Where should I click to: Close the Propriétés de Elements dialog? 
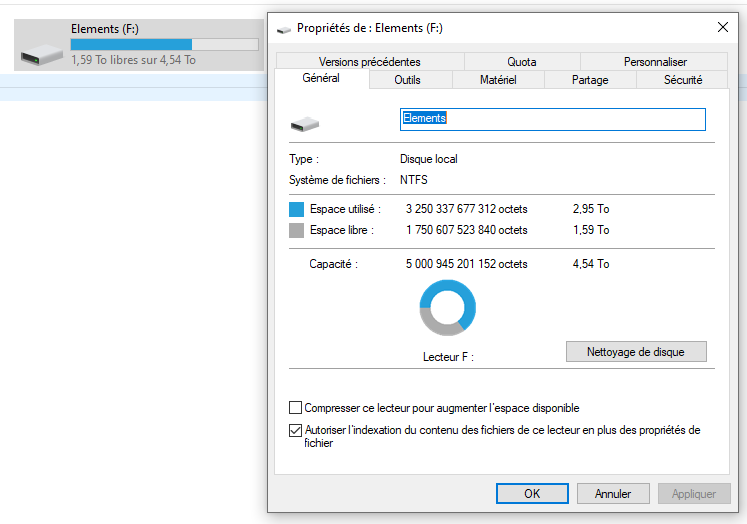click(722, 28)
